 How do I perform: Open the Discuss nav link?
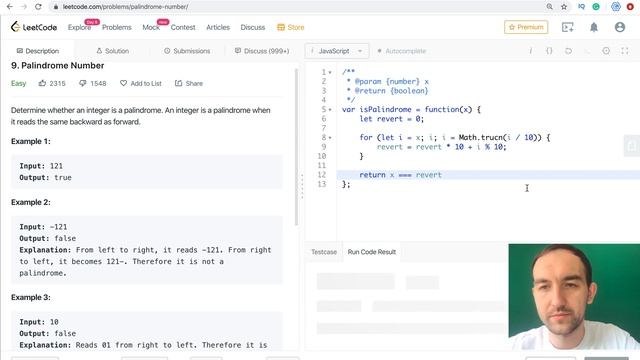tap(253, 27)
